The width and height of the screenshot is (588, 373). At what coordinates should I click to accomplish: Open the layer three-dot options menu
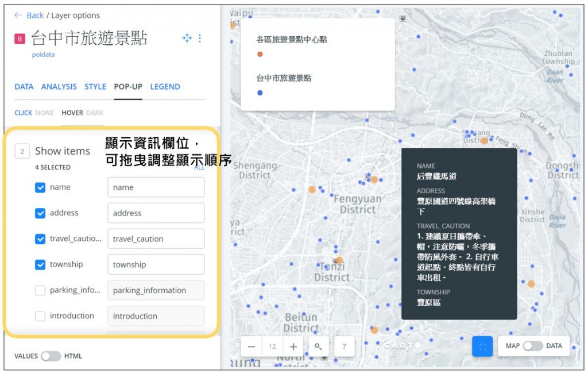pyautogui.click(x=200, y=39)
